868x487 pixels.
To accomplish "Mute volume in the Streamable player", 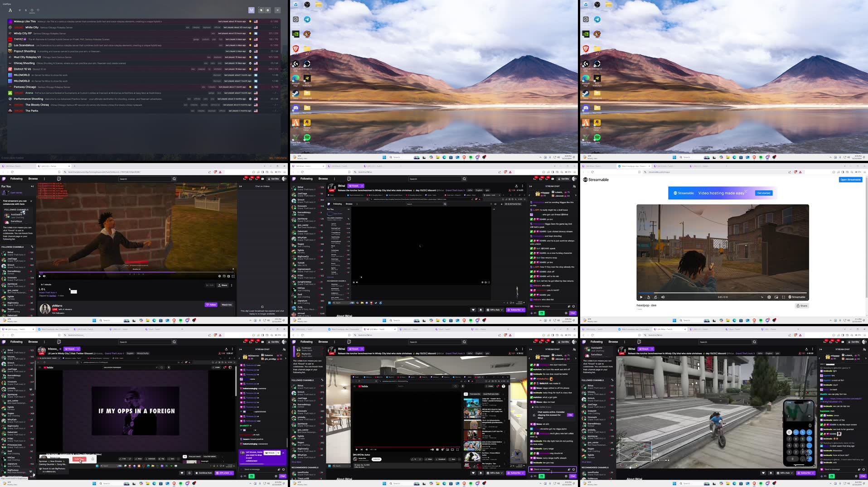I will (663, 297).
